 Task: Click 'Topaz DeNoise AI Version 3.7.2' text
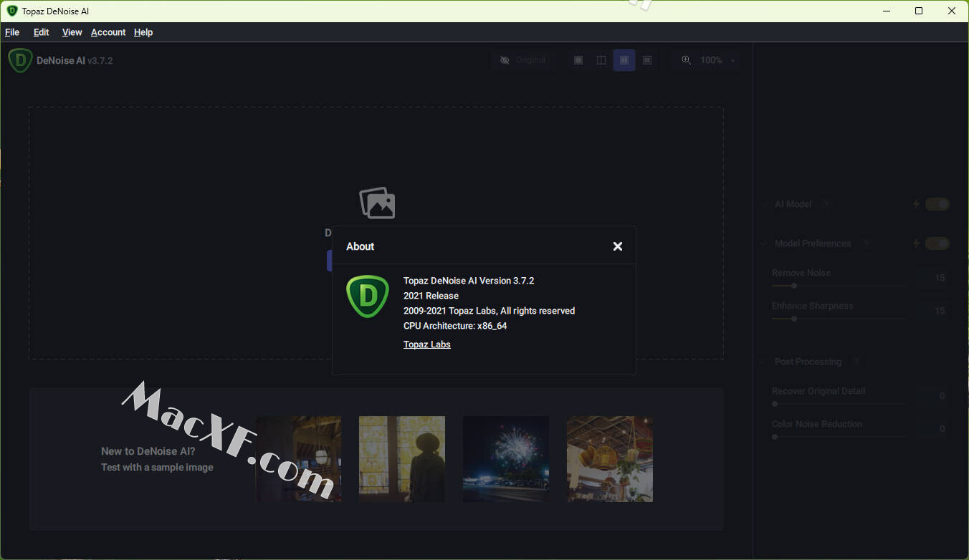pos(469,281)
